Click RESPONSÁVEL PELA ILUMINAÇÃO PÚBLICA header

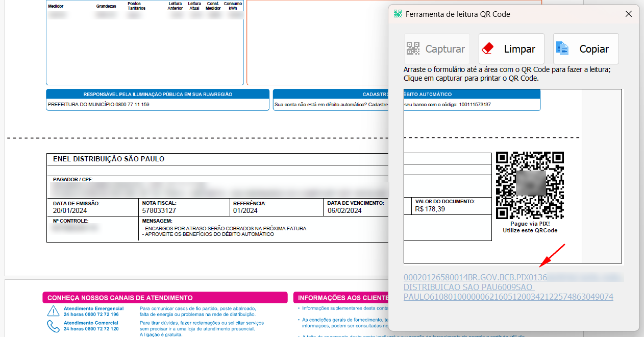[158, 94]
